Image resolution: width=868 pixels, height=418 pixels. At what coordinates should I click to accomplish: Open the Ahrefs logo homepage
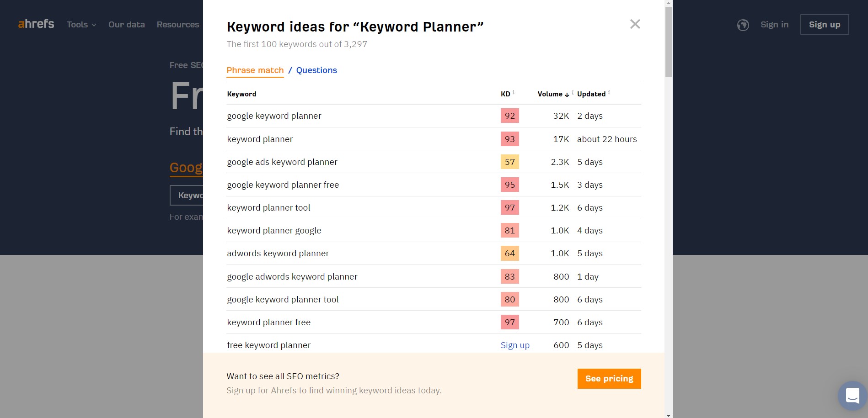pyautogui.click(x=36, y=24)
